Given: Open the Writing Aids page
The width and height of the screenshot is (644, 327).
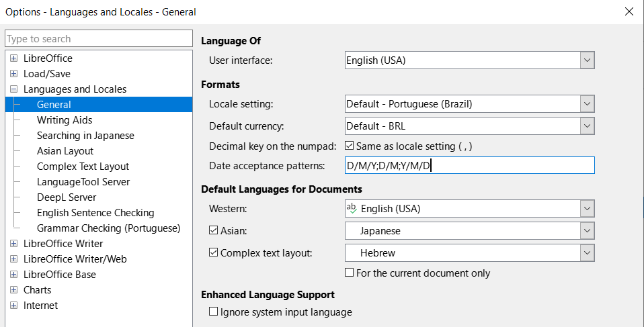Looking at the screenshot, I should tap(65, 120).
